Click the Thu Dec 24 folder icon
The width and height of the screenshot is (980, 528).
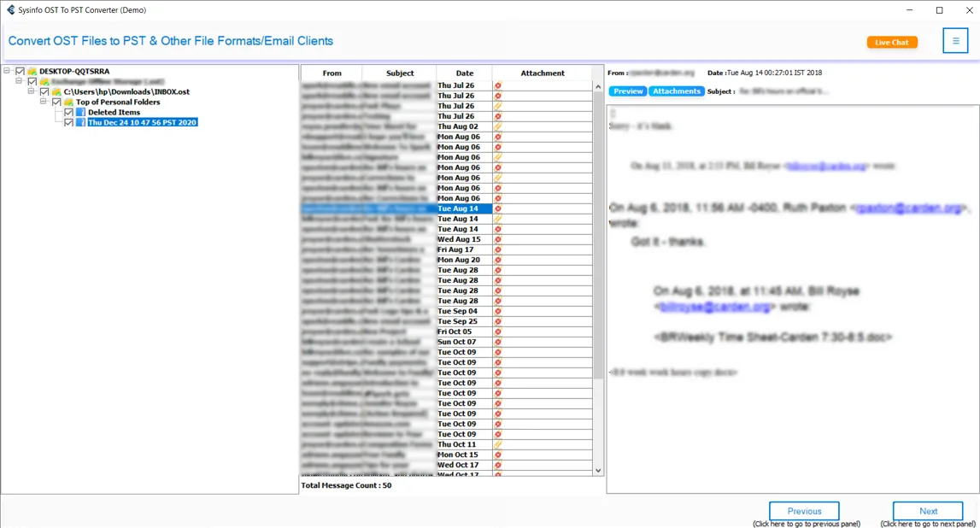pyautogui.click(x=80, y=122)
